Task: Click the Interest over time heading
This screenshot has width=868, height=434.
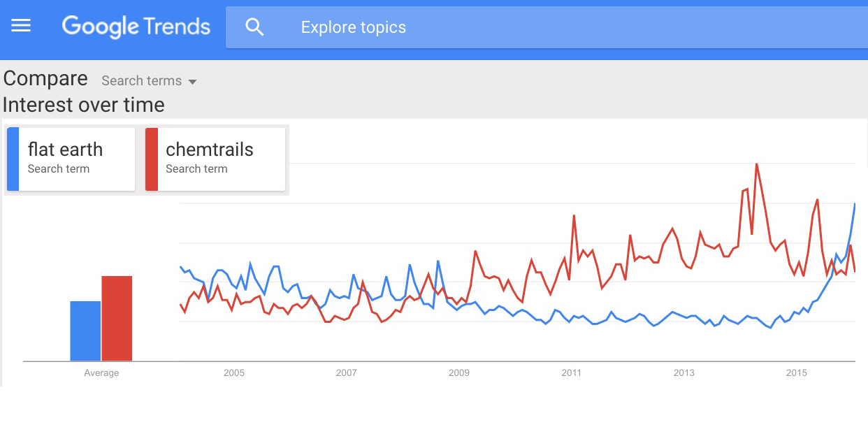Action: coord(84,105)
